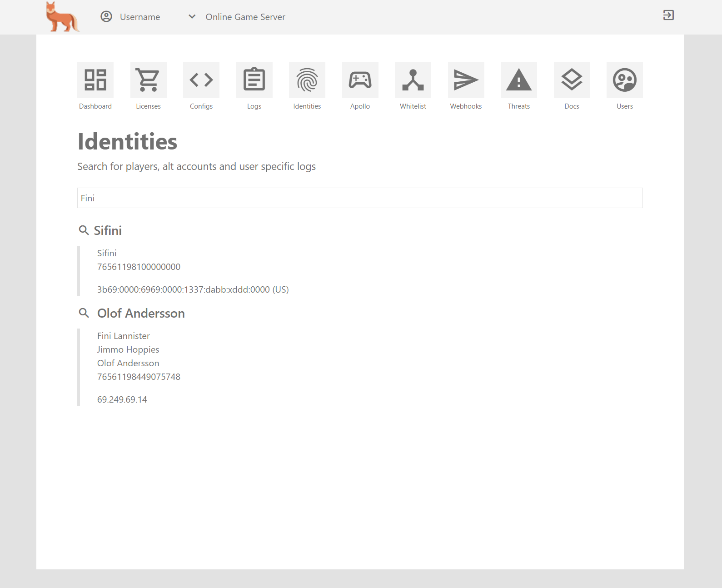Open Configs code brackets icon
Image resolution: width=722 pixels, height=588 pixels.
pos(201,80)
